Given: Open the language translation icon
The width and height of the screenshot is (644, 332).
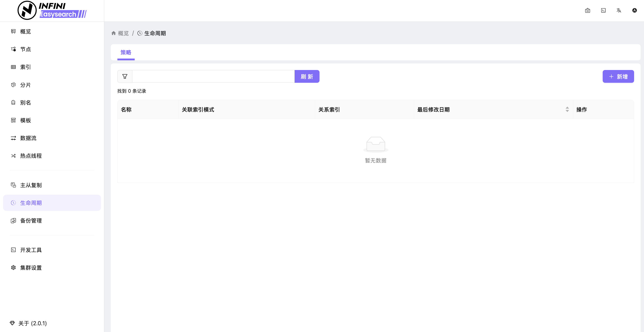Looking at the screenshot, I should pos(619,11).
